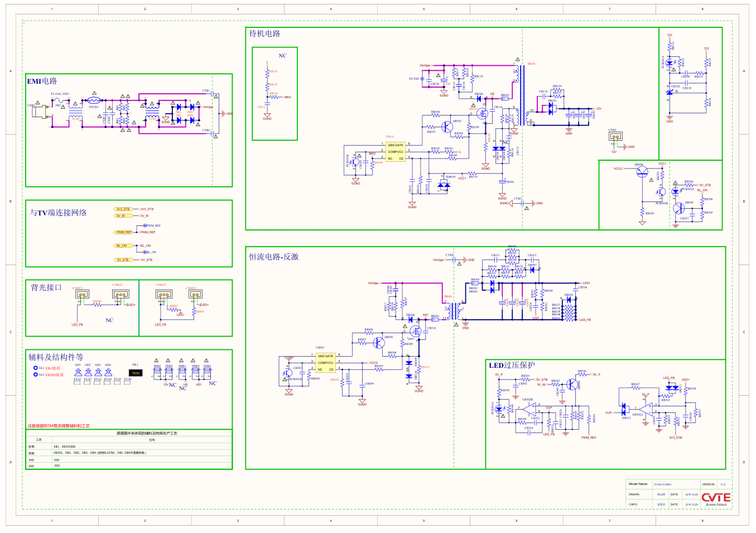Select the UB101 controller IC block
The height and width of the screenshot is (533, 756).
(x=396, y=152)
